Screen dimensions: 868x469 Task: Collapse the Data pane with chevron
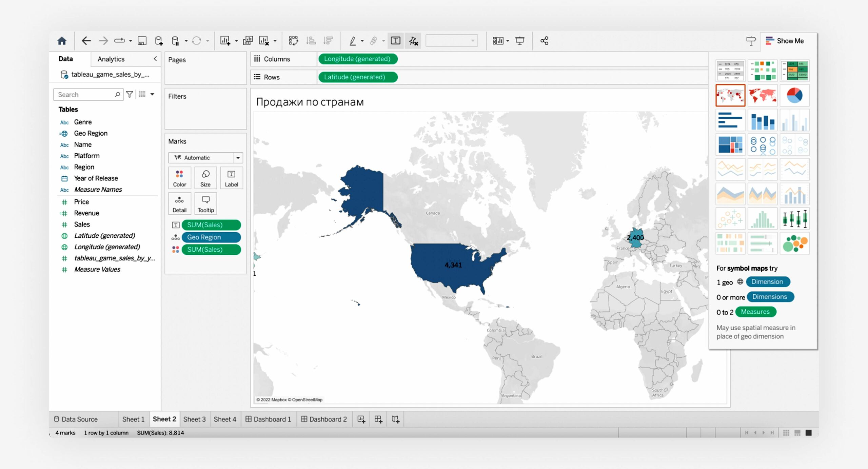(x=155, y=59)
